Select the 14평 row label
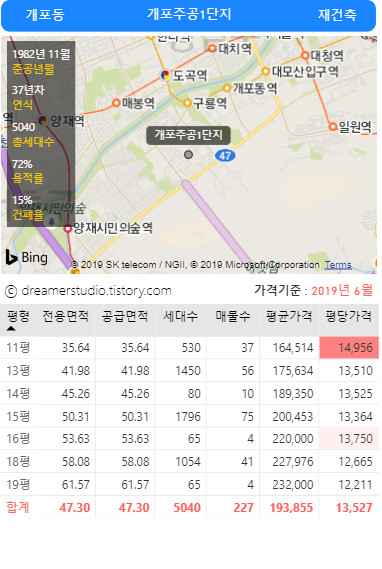The width and height of the screenshot is (382, 569). tap(18, 393)
